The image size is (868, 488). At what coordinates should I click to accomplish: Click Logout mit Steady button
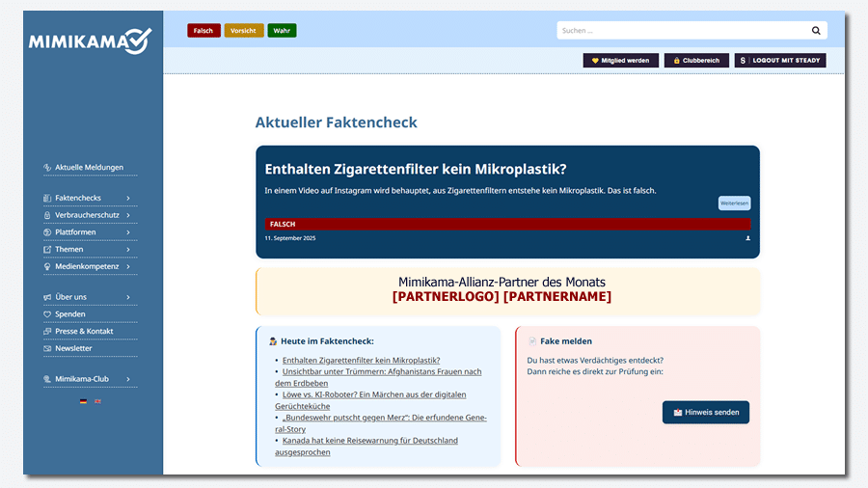click(x=780, y=61)
